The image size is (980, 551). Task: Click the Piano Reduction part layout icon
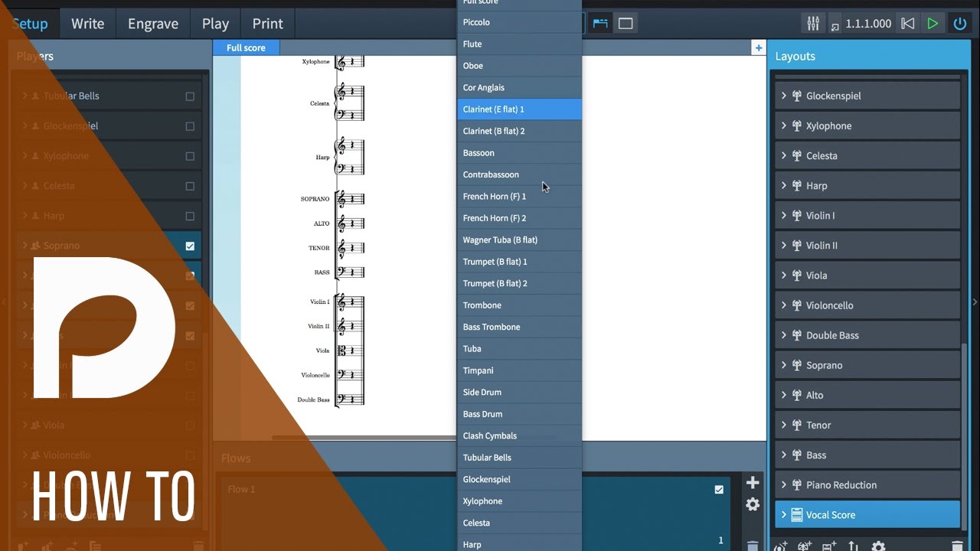(x=796, y=485)
